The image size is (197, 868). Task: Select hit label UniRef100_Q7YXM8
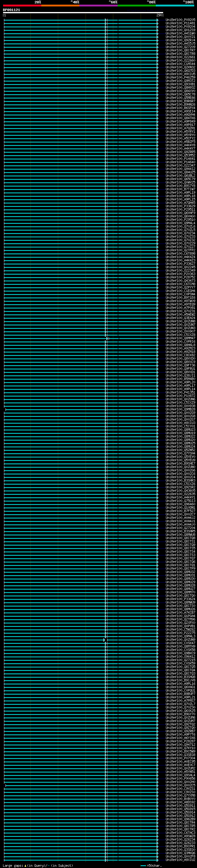[180, 795]
